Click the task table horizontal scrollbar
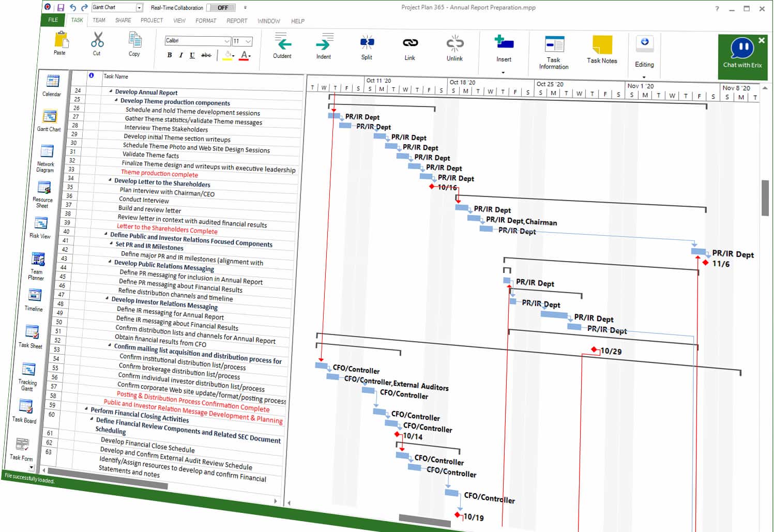Viewport: 774px width, 532px height. coord(107,479)
